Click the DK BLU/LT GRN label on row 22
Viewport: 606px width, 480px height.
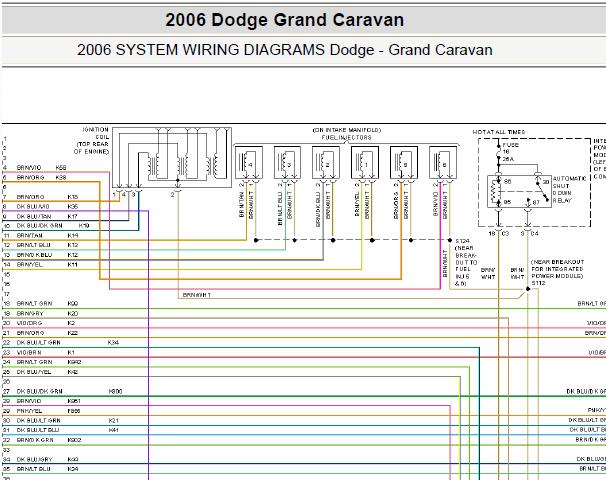point(38,342)
